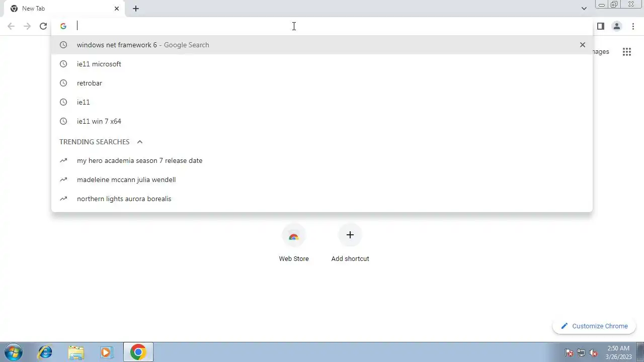
Task: Click the Google icon in the address bar
Action: tap(63, 26)
